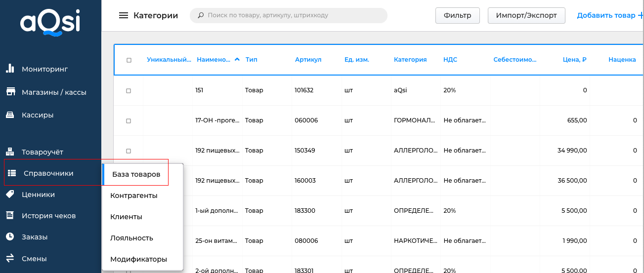This screenshot has height=273, width=644.
Task: Click the Кассиры cash register icon
Action: [x=9, y=115]
